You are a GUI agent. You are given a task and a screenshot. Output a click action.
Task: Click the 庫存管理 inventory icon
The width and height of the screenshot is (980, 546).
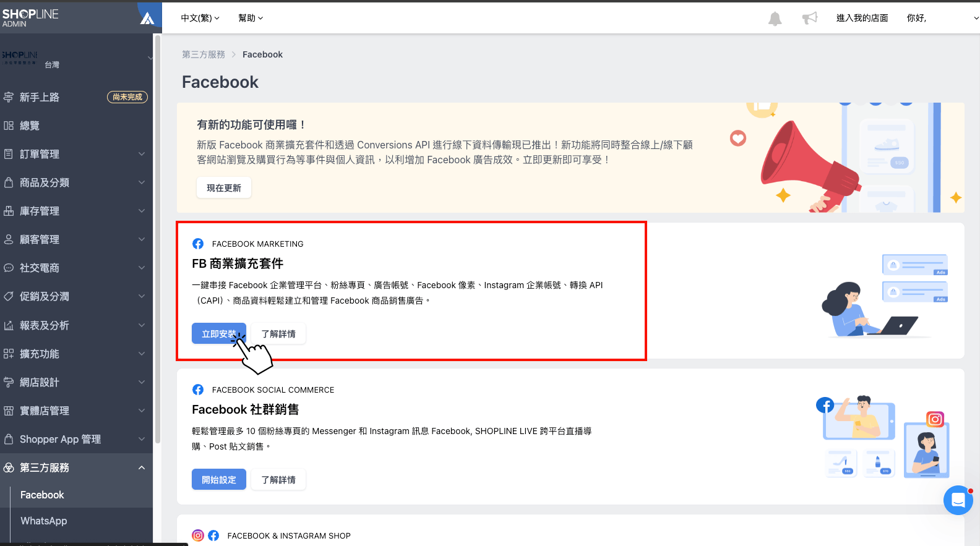tap(9, 211)
